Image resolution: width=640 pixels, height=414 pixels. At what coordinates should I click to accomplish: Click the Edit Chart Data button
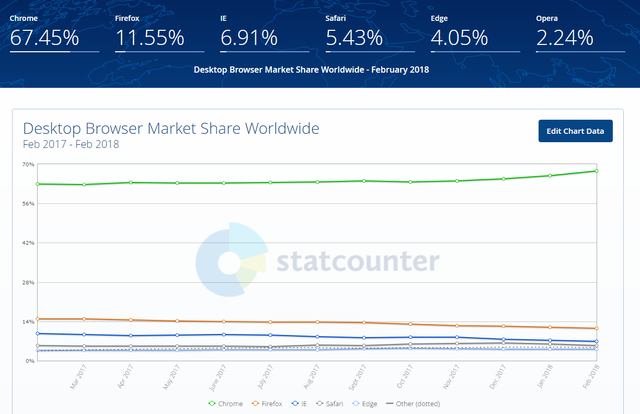(575, 131)
